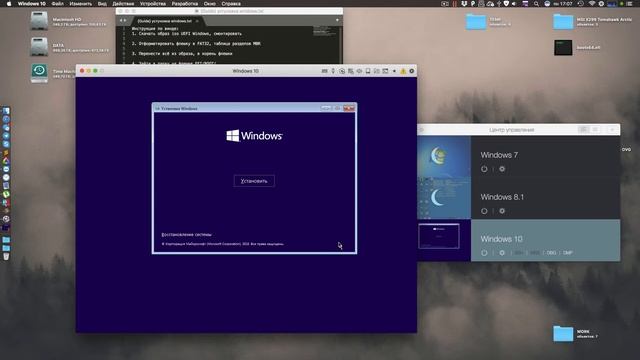Open the WORK folder on desktop
640x360 pixels.
pyautogui.click(x=563, y=334)
